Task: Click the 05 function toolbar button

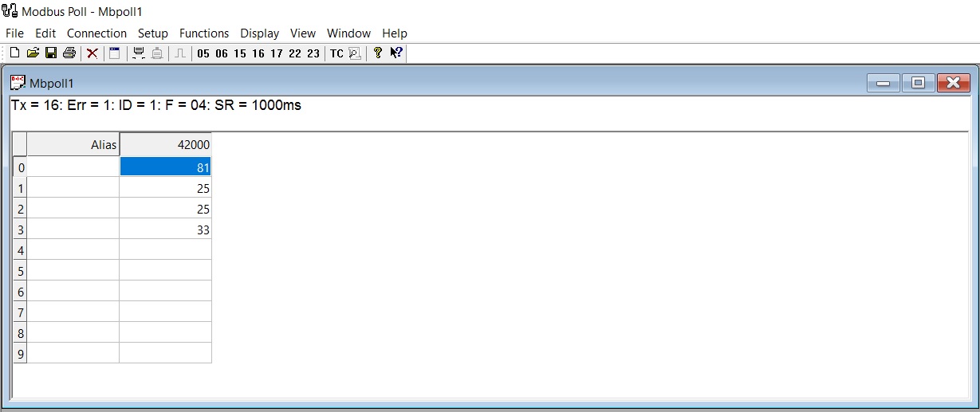Action: tap(203, 53)
